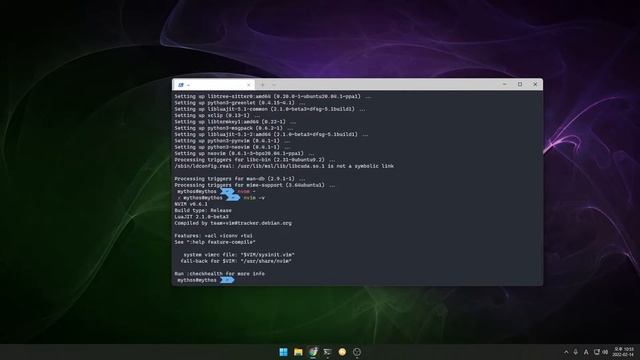The height and width of the screenshot is (360, 640).
Task: Open the taskbar clock and date
Action: coord(623,352)
